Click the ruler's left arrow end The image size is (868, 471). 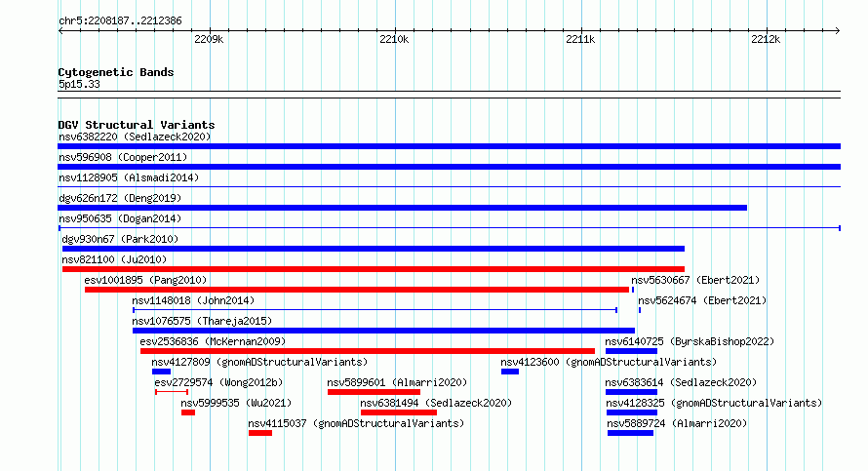[60, 30]
